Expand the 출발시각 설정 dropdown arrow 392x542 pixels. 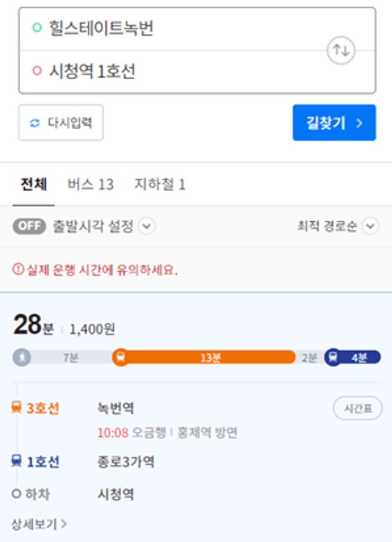(x=147, y=226)
